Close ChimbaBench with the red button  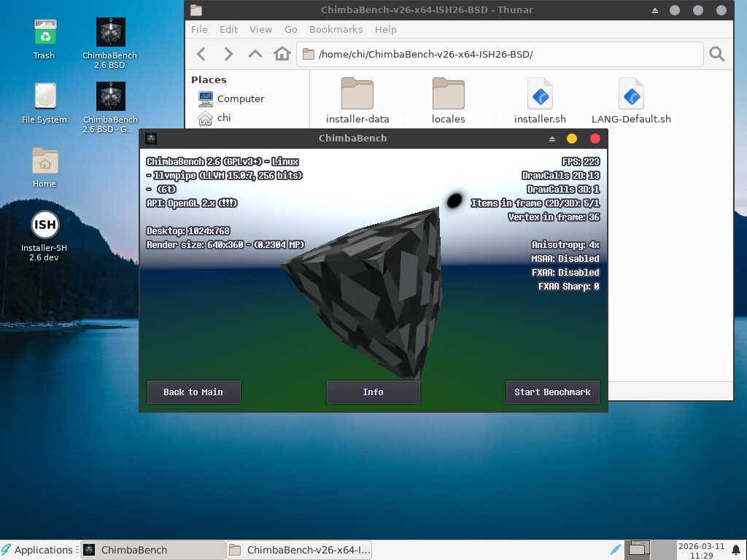[x=595, y=139]
